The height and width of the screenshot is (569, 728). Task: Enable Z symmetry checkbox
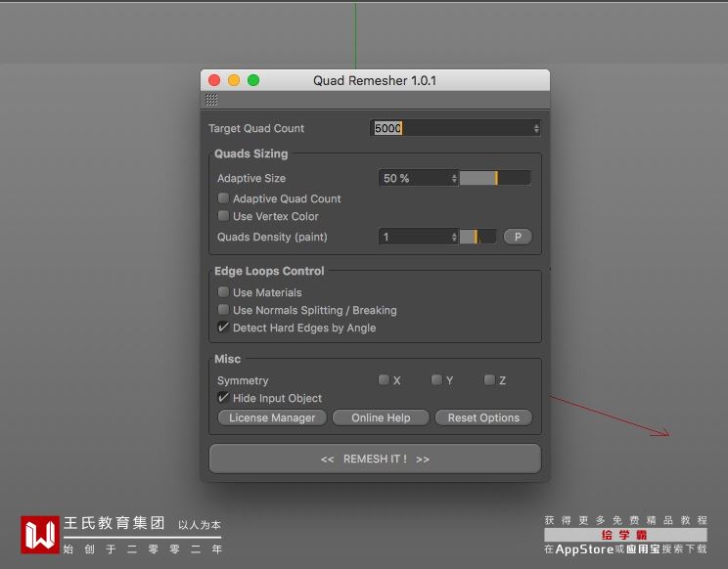pos(489,380)
